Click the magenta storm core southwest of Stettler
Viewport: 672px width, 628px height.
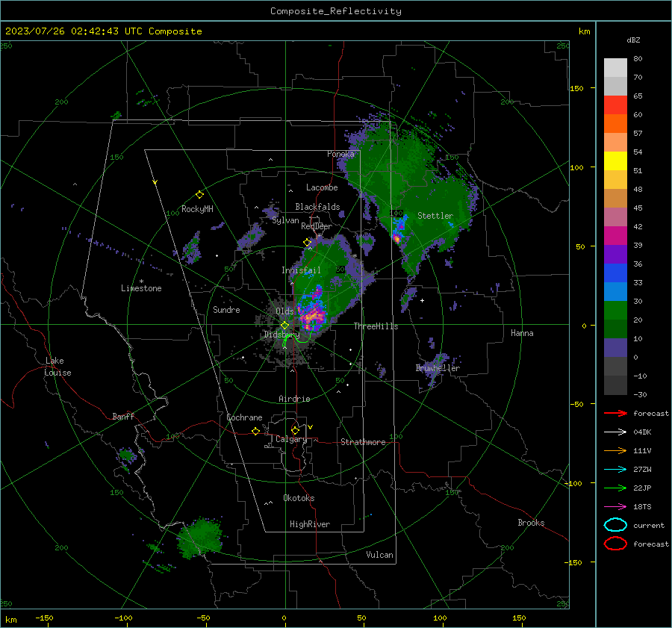click(x=397, y=238)
